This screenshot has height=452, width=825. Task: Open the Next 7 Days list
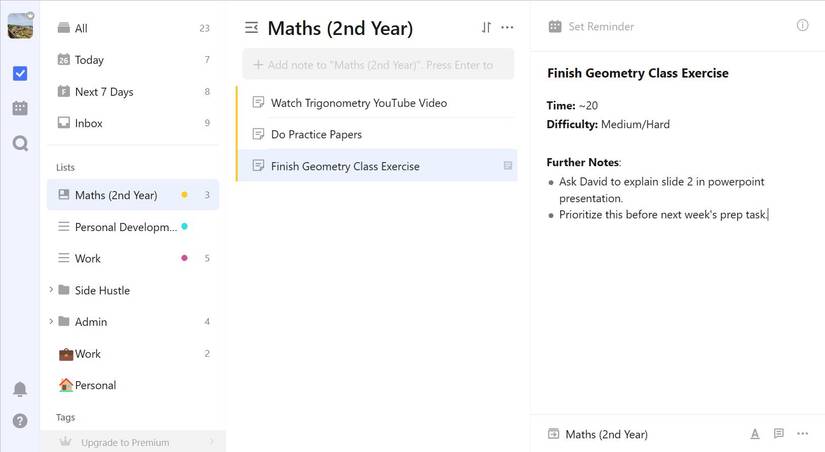pos(133,92)
